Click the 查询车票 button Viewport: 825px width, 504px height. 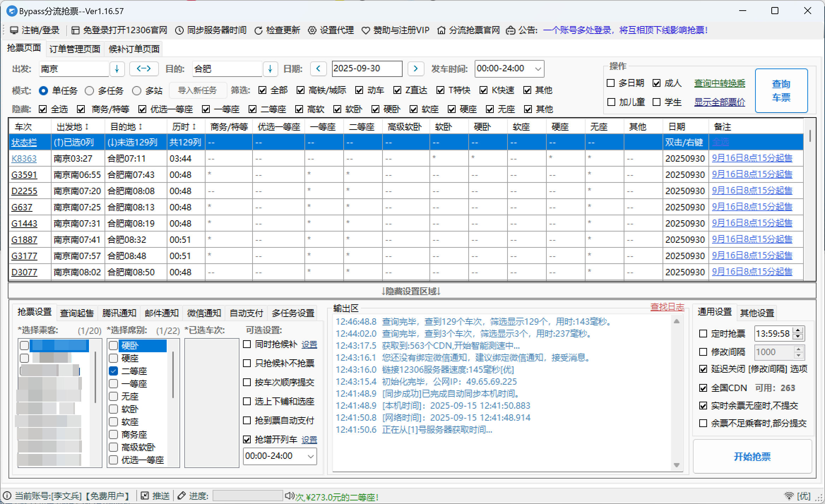click(781, 91)
